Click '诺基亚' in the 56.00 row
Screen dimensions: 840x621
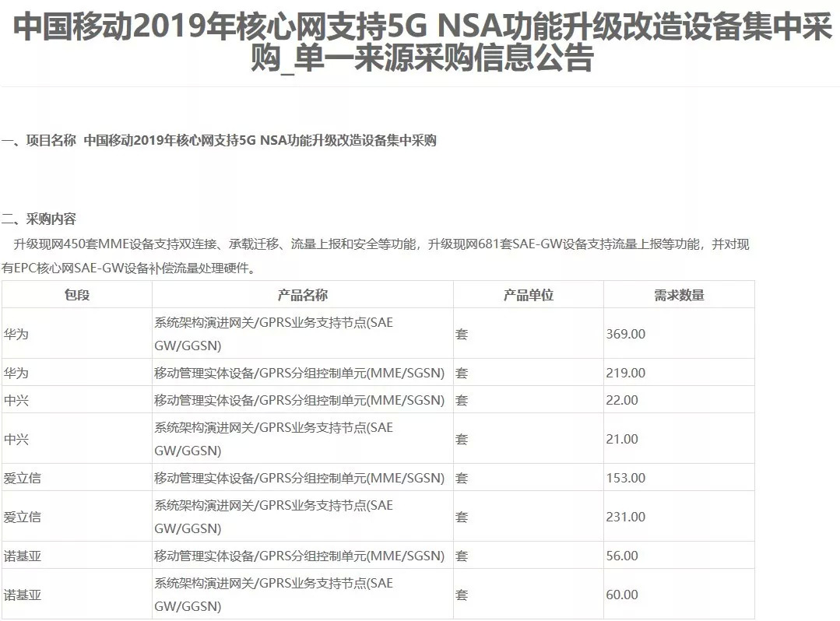pyautogui.click(x=22, y=556)
